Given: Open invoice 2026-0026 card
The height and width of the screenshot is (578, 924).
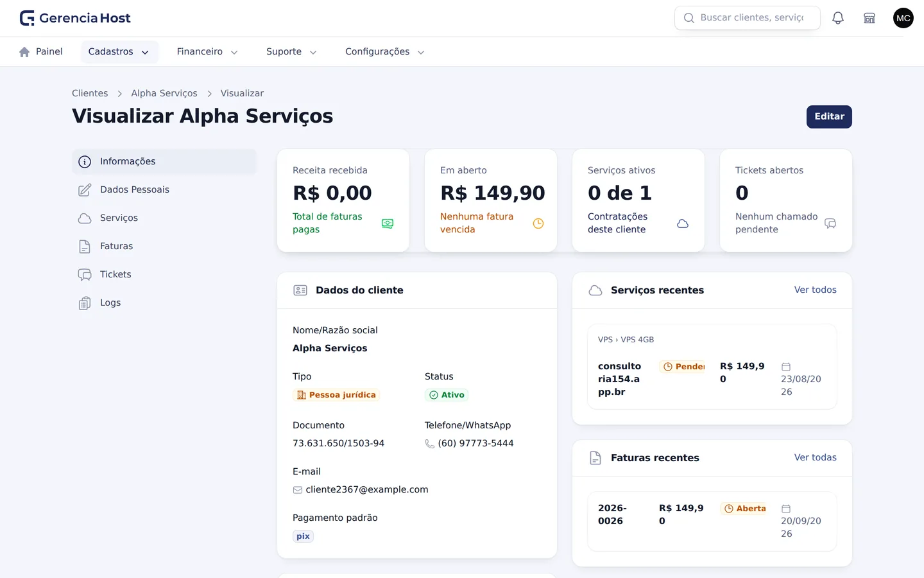Looking at the screenshot, I should [x=712, y=521].
